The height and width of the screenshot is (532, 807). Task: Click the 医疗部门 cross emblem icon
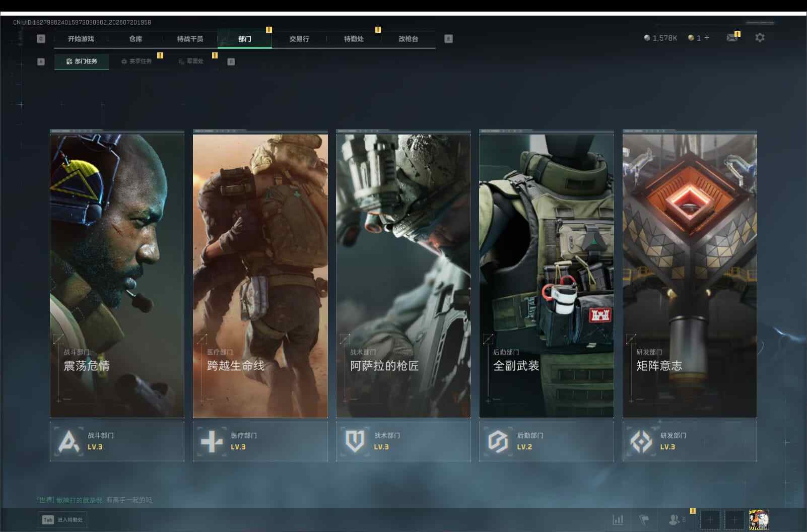[x=212, y=442]
